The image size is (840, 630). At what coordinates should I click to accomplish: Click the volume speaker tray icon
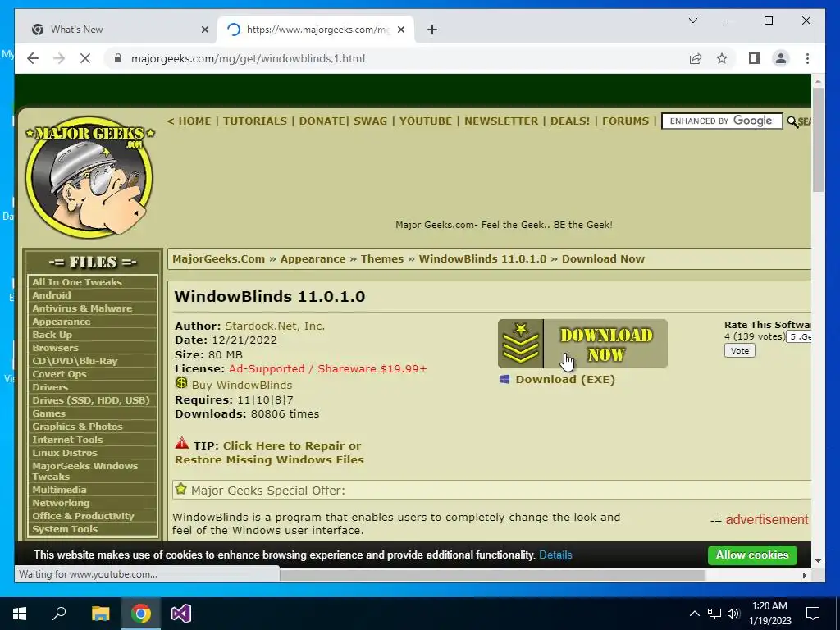(x=734, y=614)
